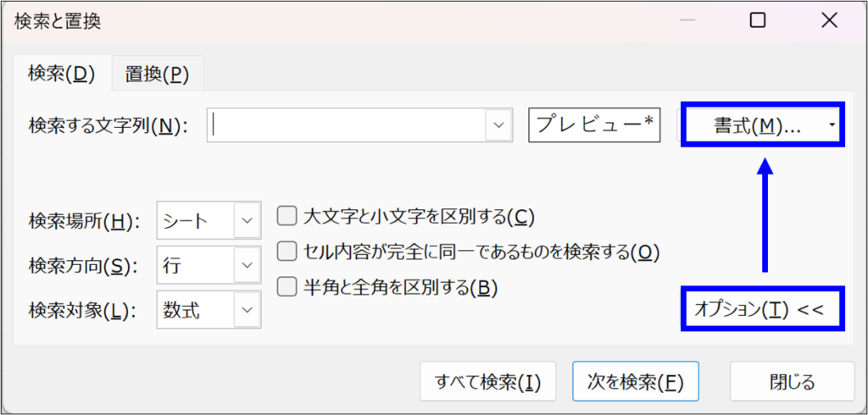Viewport: 868px width, 415px height.
Task: Open the 置換(P) replace tab
Action: pyautogui.click(x=157, y=75)
